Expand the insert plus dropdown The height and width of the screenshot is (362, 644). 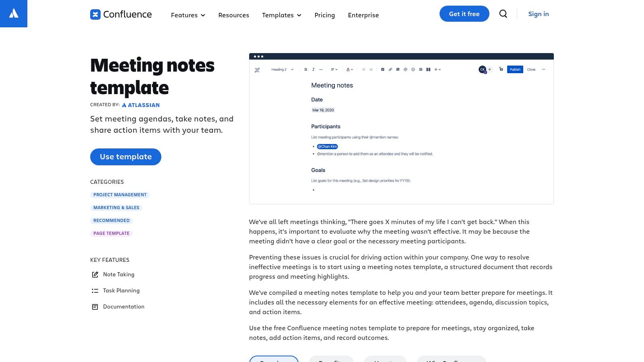pyautogui.click(x=436, y=69)
